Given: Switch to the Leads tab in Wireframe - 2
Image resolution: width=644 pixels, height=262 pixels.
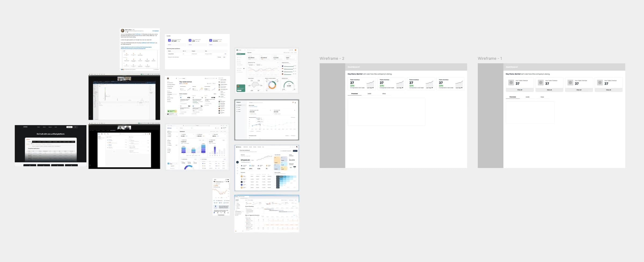Looking at the screenshot, I should point(369,94).
